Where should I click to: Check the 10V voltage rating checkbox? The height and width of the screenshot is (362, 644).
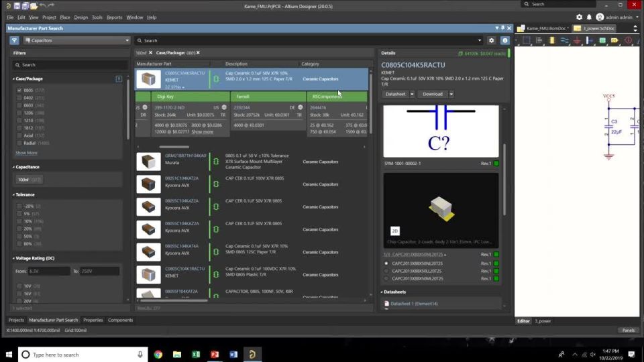19,286
